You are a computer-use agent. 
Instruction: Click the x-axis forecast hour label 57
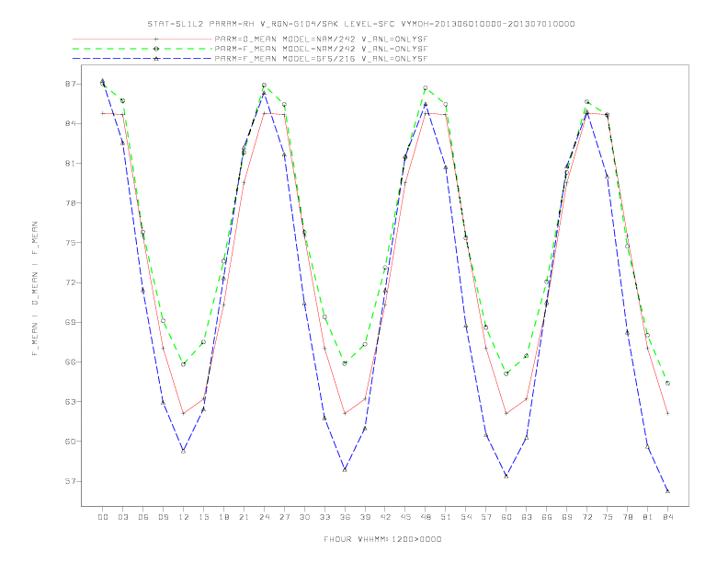(x=486, y=517)
